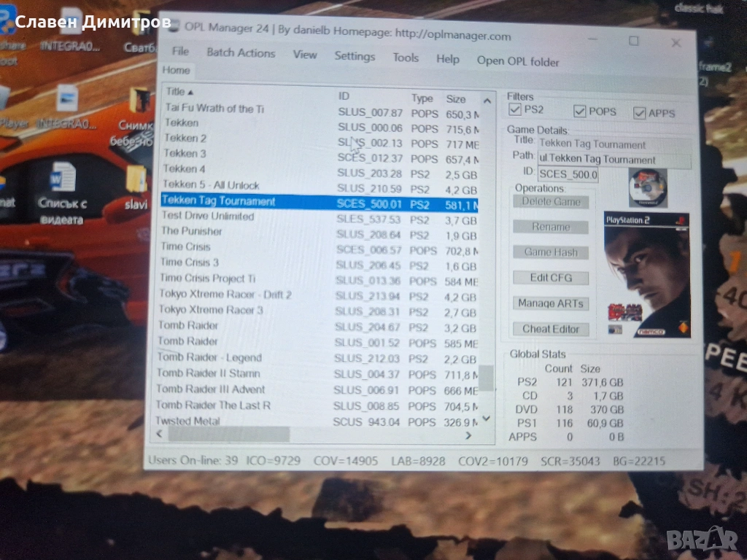
Task: Select Tomb Raider - Legend row
Action: (317, 358)
